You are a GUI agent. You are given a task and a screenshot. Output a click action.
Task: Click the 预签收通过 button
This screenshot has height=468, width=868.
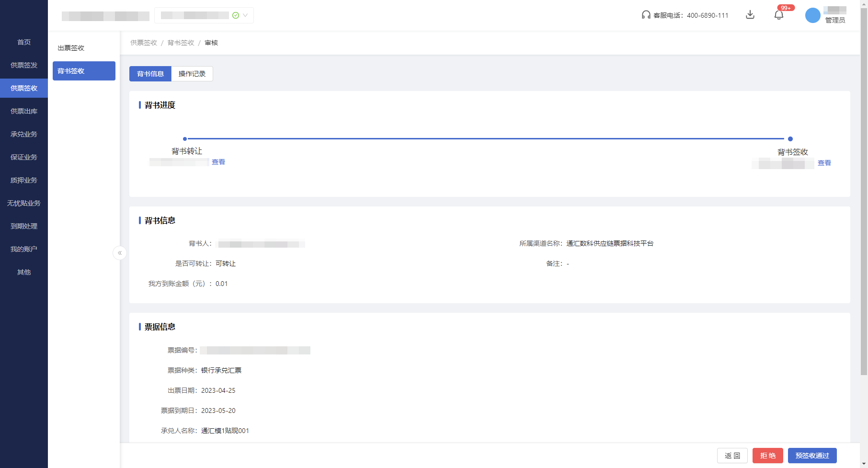click(x=812, y=455)
